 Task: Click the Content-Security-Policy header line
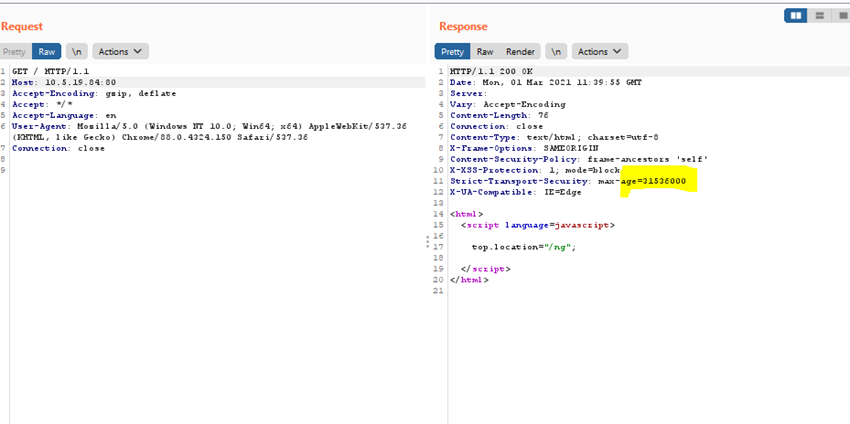579,159
